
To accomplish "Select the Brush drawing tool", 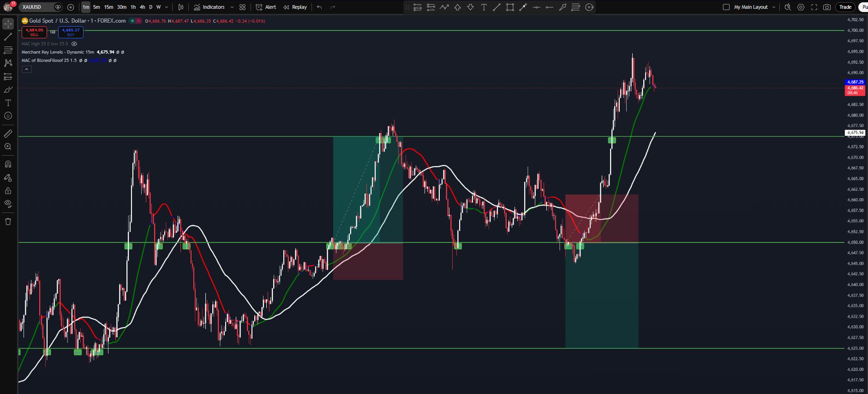I will pyautogui.click(x=8, y=90).
